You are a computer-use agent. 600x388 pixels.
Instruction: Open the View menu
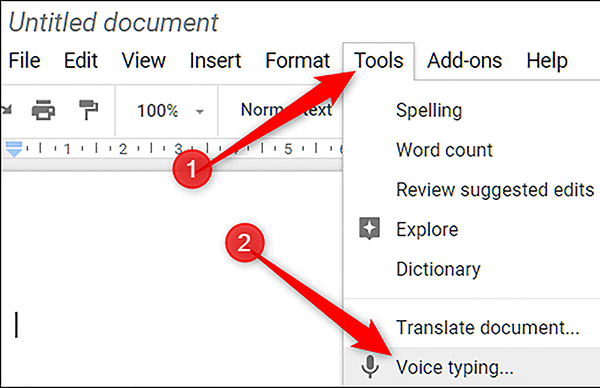[x=143, y=60]
